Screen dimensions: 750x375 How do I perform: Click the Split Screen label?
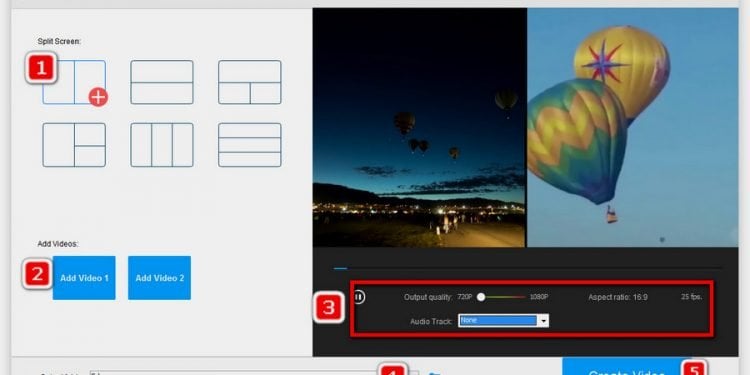tap(59, 42)
